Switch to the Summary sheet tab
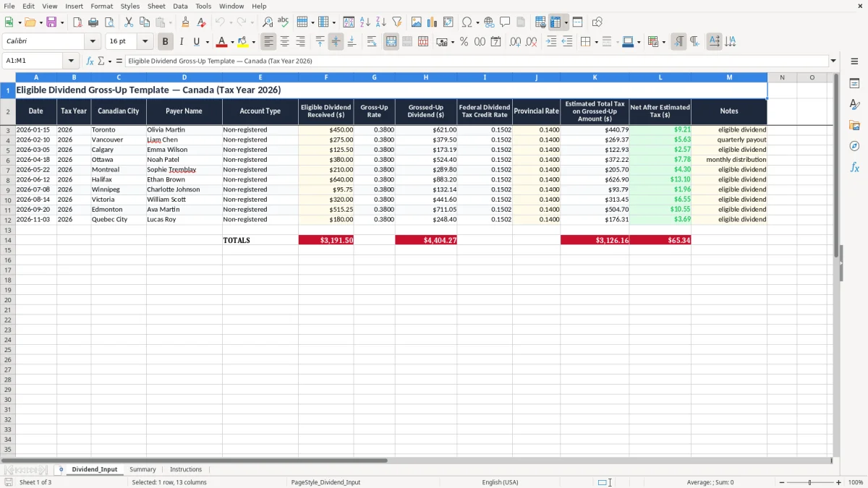The width and height of the screenshot is (868, 488). coord(142,469)
